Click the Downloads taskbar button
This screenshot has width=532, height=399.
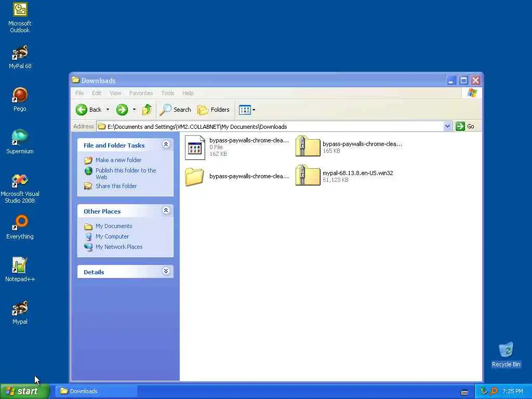96,391
